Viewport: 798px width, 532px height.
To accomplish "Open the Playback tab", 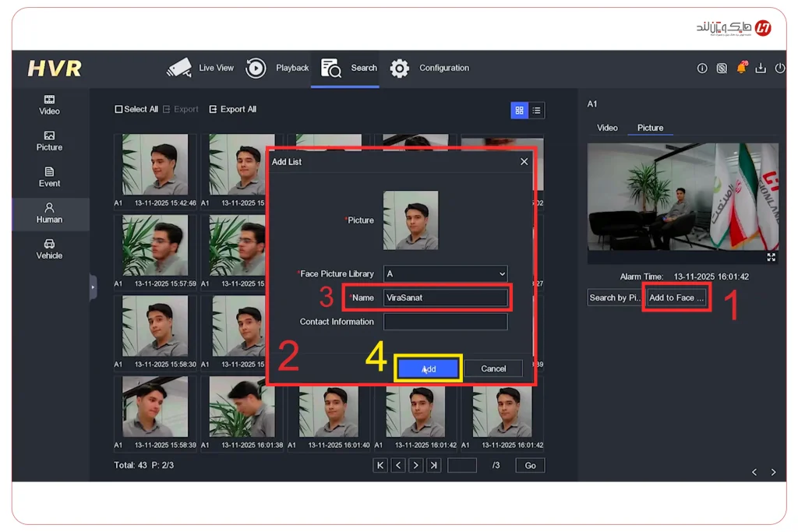I will point(292,69).
